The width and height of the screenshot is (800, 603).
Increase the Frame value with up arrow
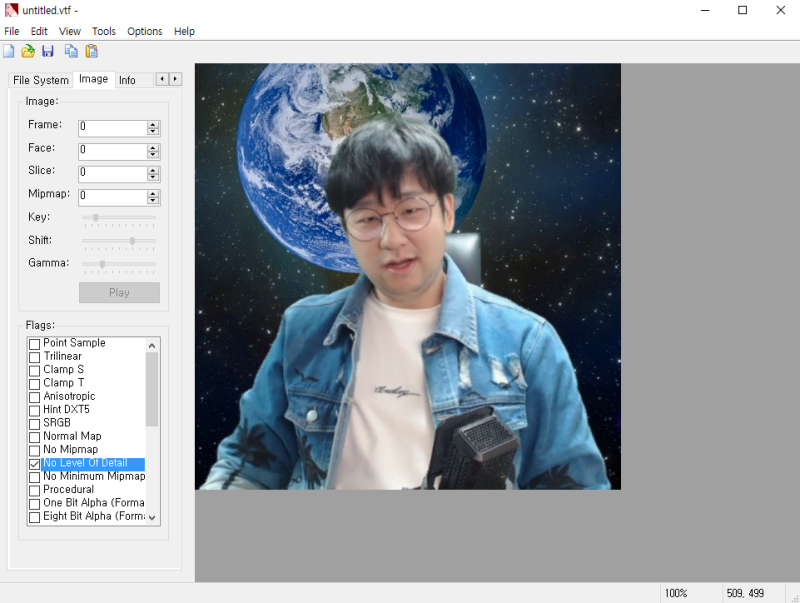[x=153, y=125]
